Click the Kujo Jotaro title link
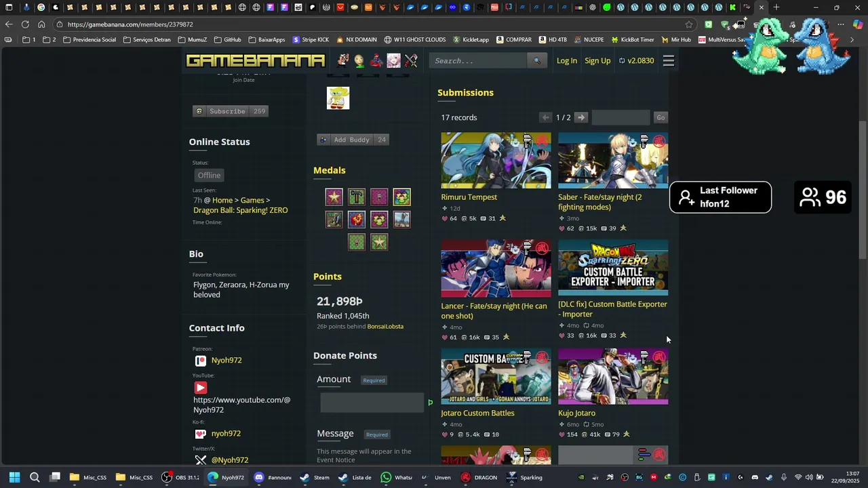The height and width of the screenshot is (488, 868). [577, 413]
